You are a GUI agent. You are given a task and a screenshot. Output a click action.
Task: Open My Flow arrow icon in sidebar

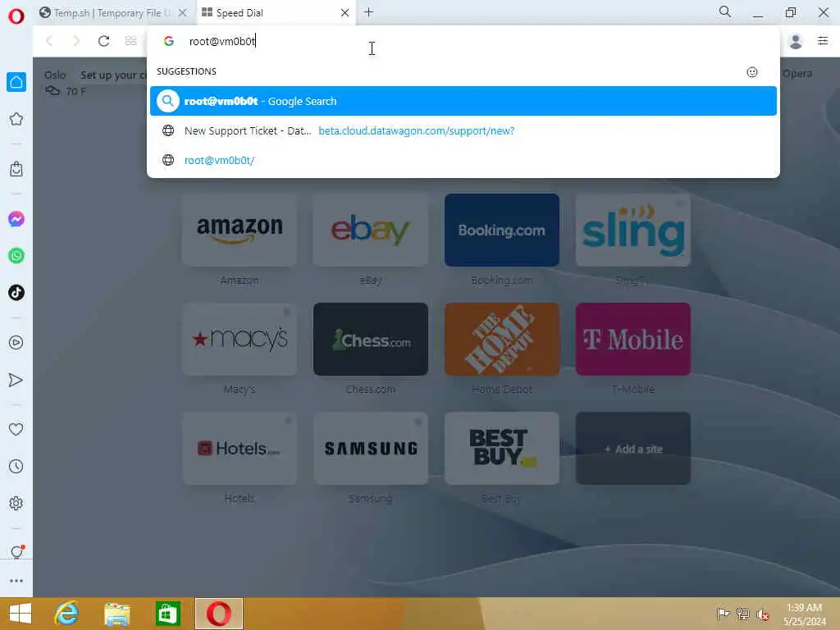pos(16,380)
